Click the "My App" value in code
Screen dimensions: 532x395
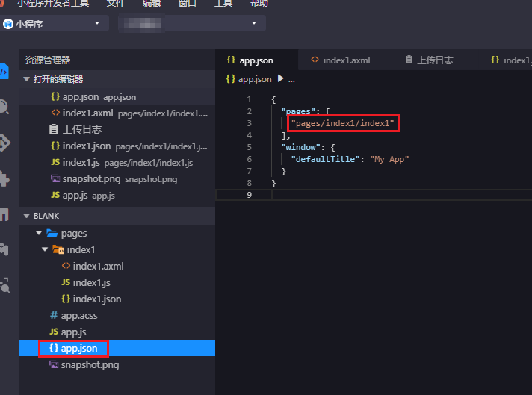click(389, 159)
